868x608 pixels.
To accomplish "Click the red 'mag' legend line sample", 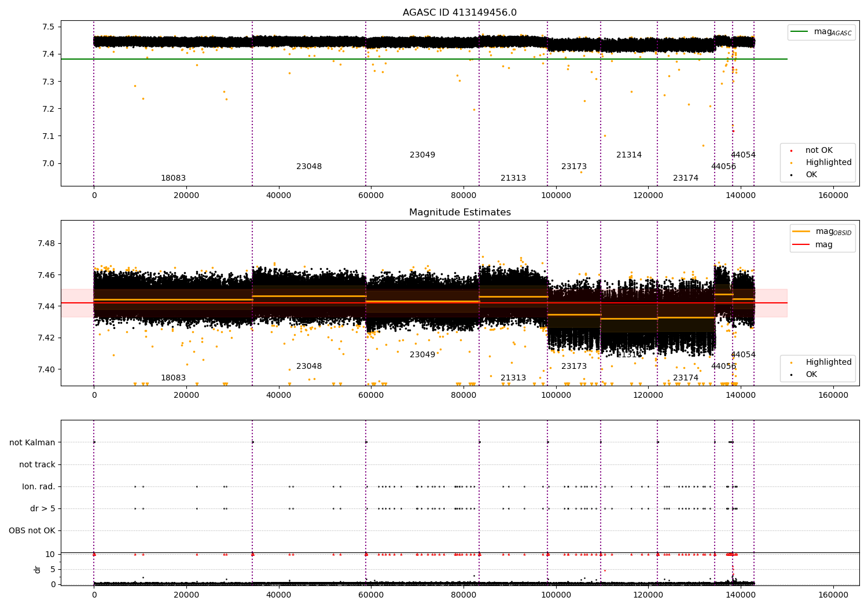I will pos(801,244).
